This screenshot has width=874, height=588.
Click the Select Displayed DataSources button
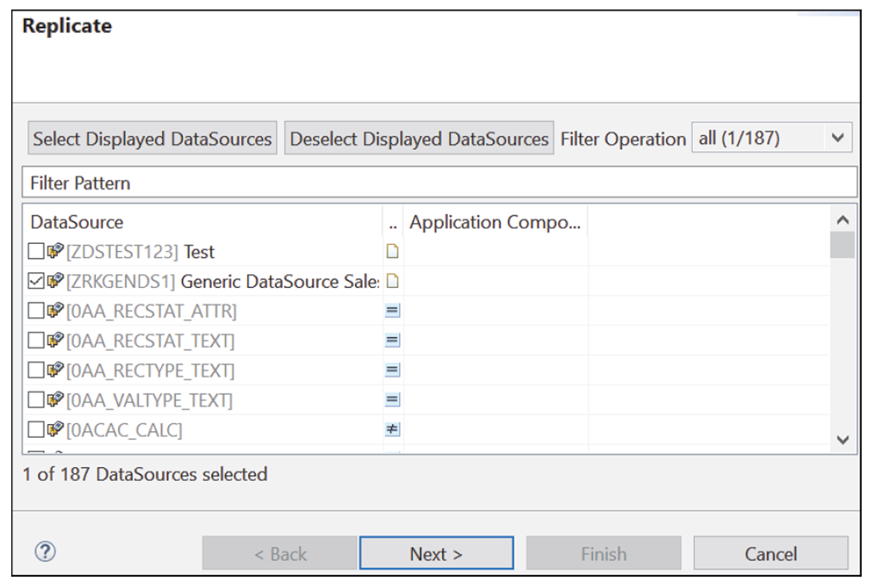click(152, 138)
